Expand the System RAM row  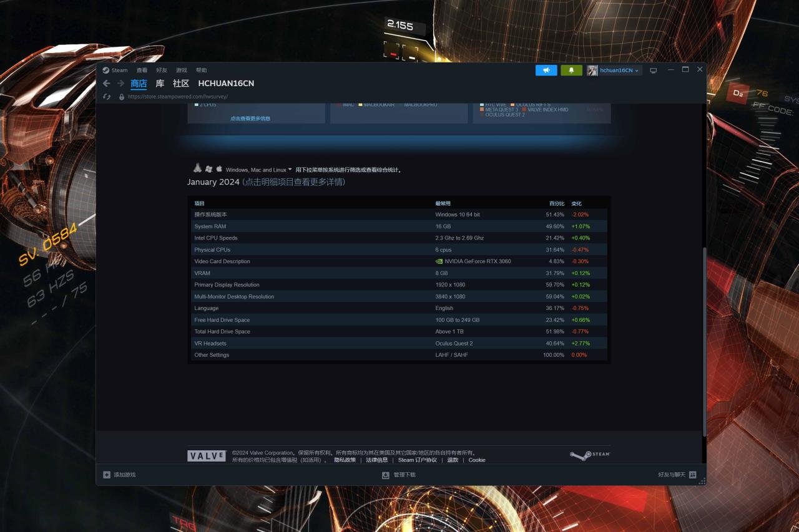click(399, 226)
